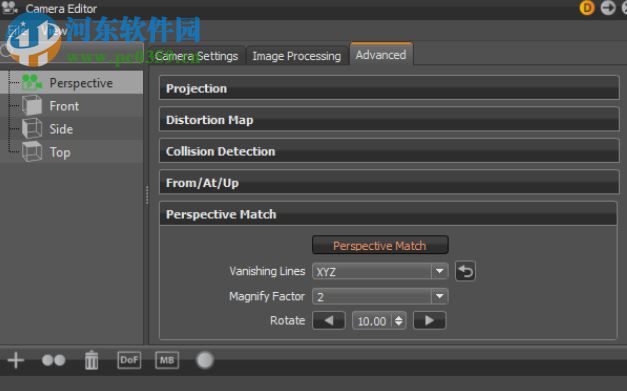Add a new camera with the plus icon

point(16,360)
